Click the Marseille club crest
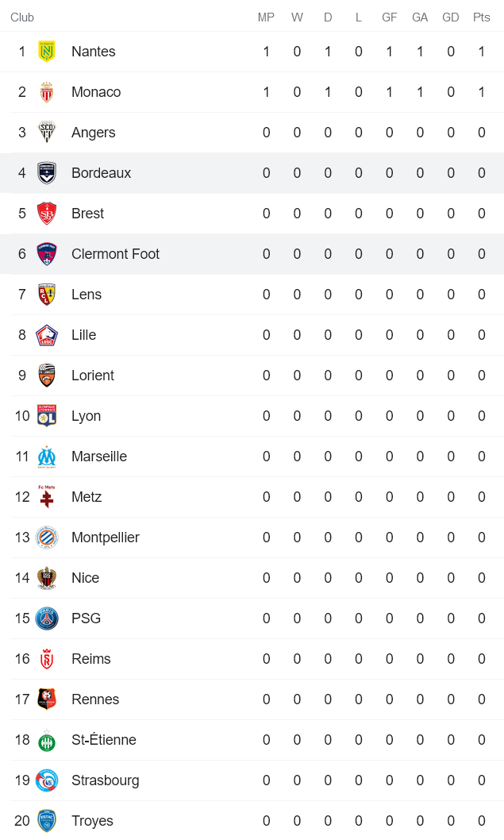The image size is (504, 840). pyautogui.click(x=47, y=456)
